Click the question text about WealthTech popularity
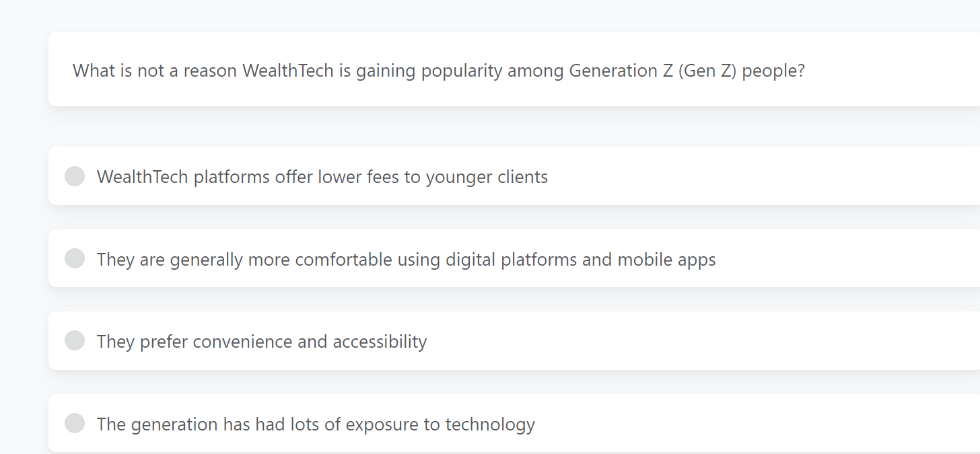 tap(439, 70)
